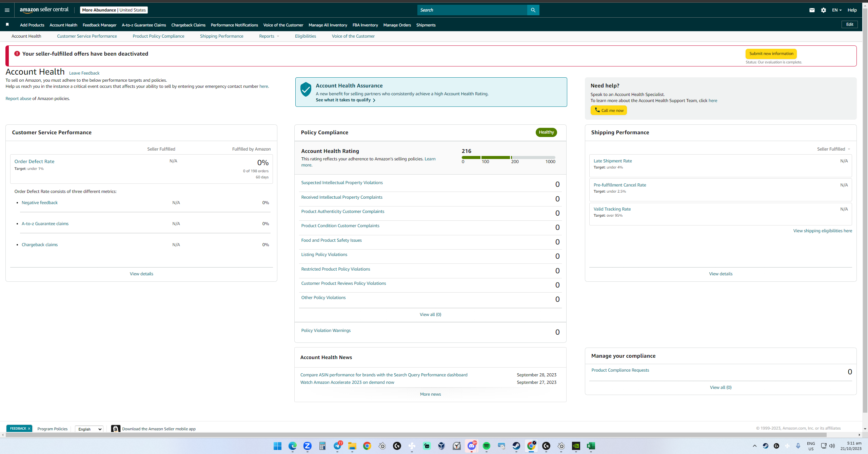Switch to the Eligibilities tab

point(305,36)
